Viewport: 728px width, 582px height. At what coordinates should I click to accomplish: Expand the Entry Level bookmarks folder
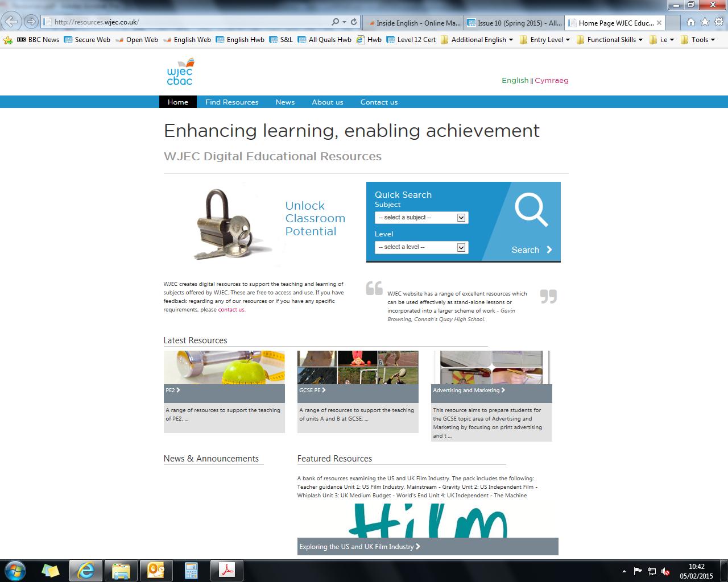coord(545,40)
